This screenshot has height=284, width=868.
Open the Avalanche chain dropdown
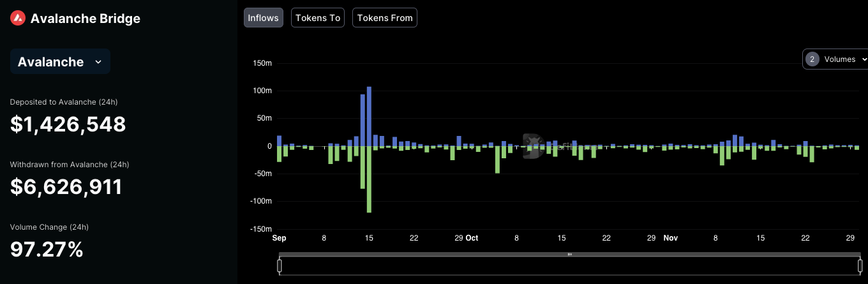coord(60,62)
